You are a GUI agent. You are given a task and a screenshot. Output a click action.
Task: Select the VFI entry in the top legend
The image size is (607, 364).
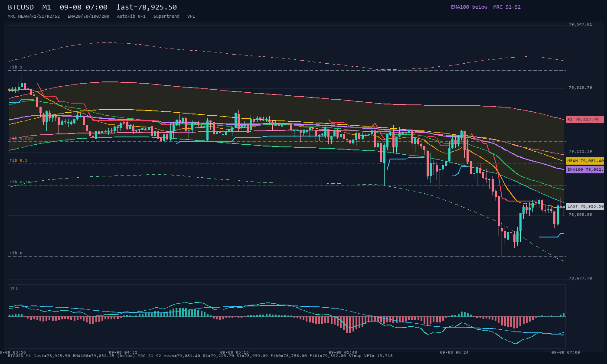click(x=191, y=16)
